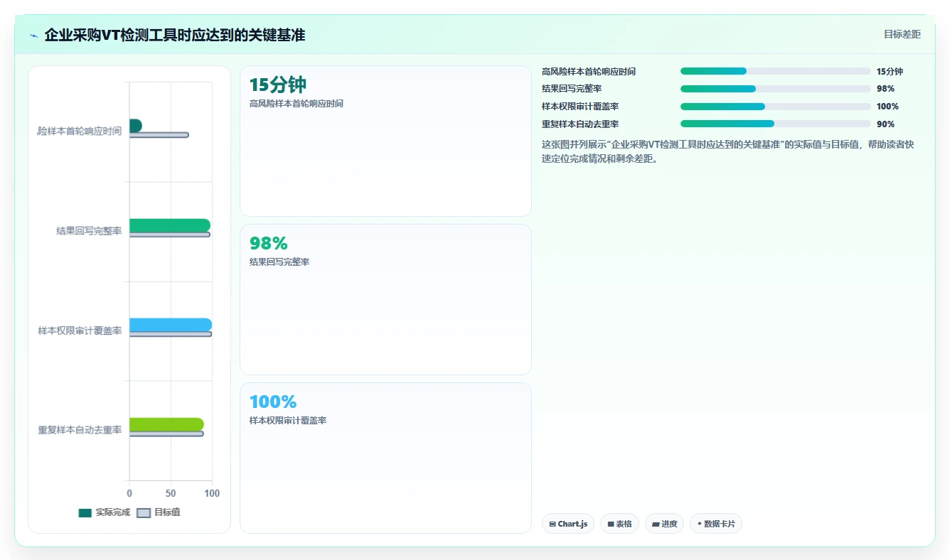Click the green 结果回写完整率 chart bar

coord(169,225)
